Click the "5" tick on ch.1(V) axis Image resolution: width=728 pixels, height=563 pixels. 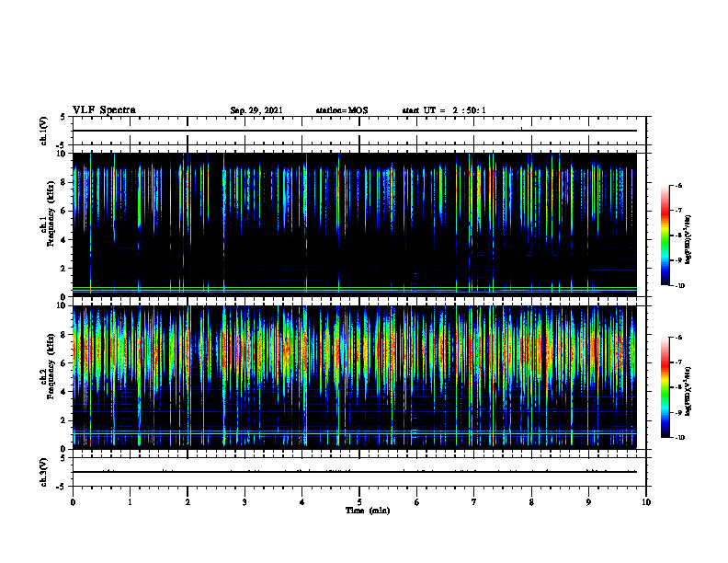coord(63,117)
